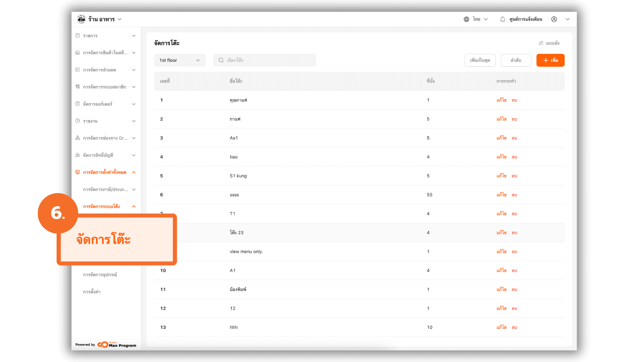Click the notification bell icon
Screen dimensions: 644x362
click(502, 19)
